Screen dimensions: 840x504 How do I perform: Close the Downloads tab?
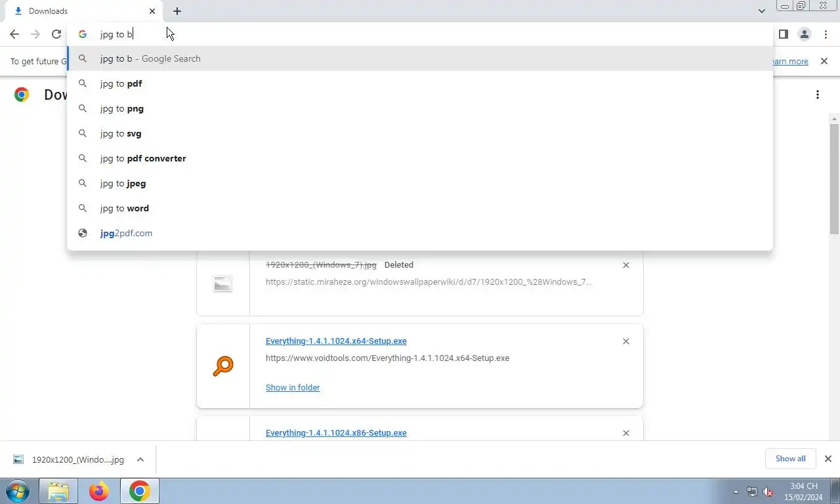[152, 11]
